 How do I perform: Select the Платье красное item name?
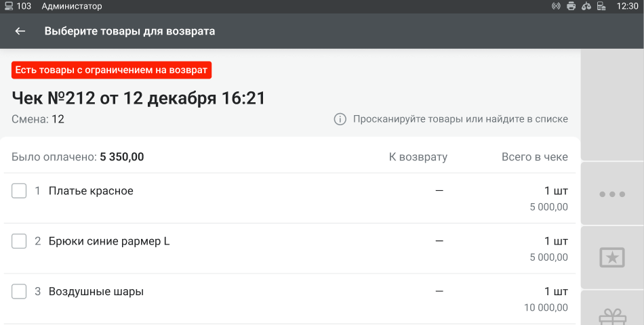click(91, 191)
